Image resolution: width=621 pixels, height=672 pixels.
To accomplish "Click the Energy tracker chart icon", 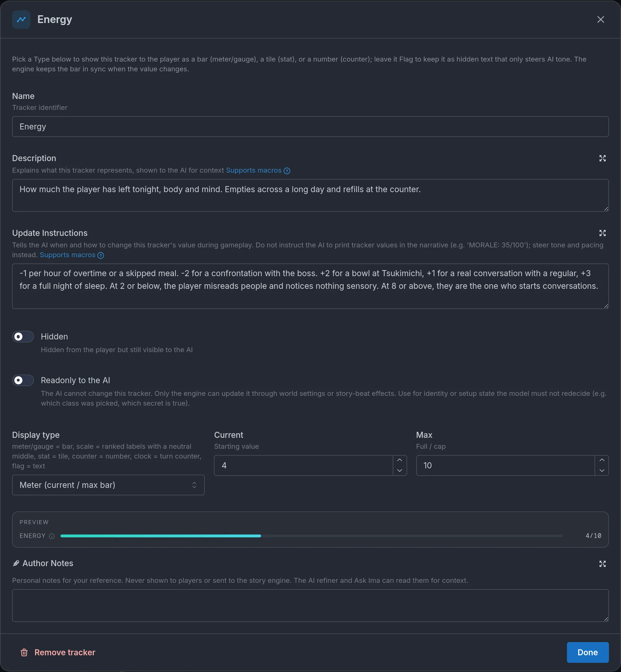I will pos(21,20).
